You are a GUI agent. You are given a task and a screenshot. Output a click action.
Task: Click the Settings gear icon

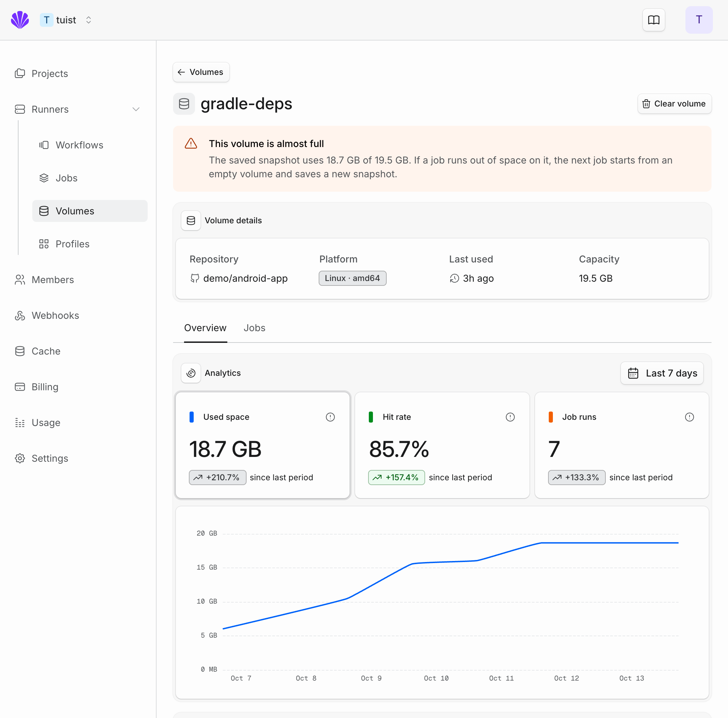click(20, 458)
